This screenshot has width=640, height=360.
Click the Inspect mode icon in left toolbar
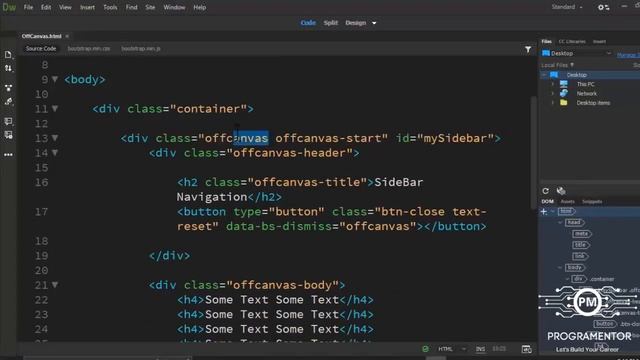coord(8,101)
